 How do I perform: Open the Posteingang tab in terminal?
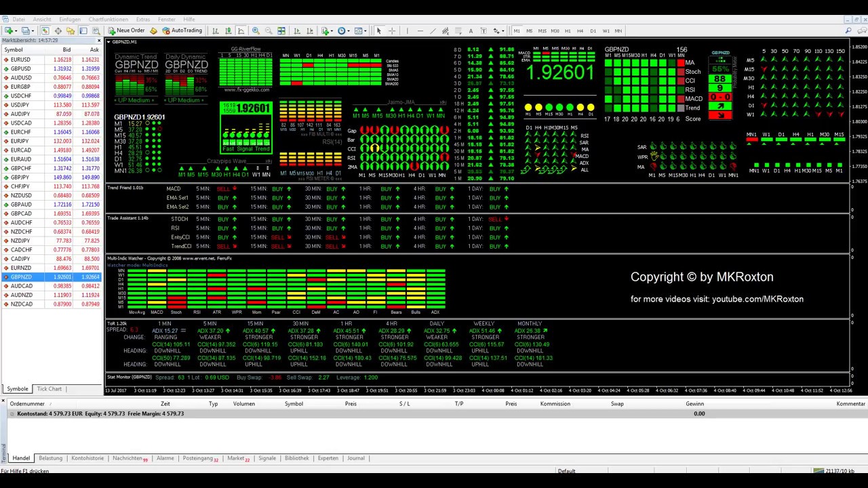pyautogui.click(x=199, y=458)
